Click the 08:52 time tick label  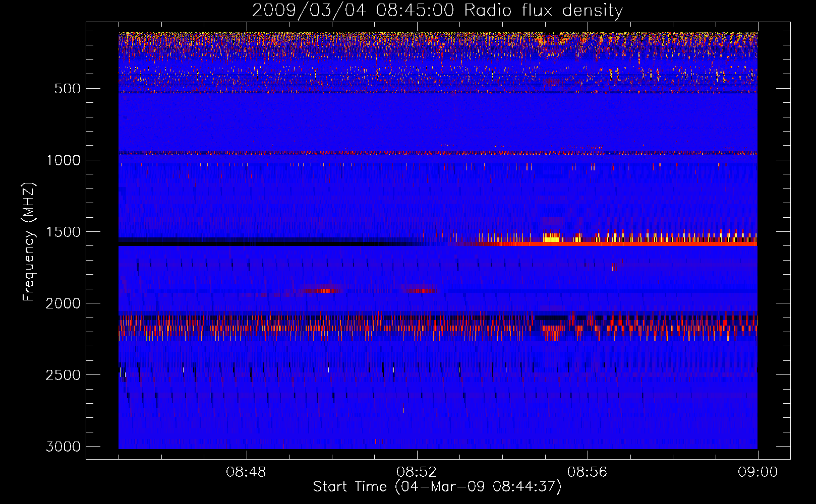click(x=417, y=472)
